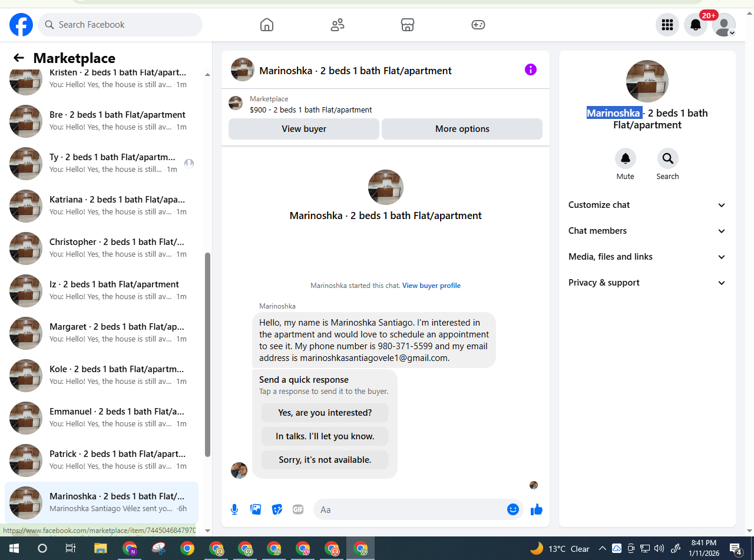Click the conversation list scrollbar
Screen dimensions: 754x560
click(207, 354)
